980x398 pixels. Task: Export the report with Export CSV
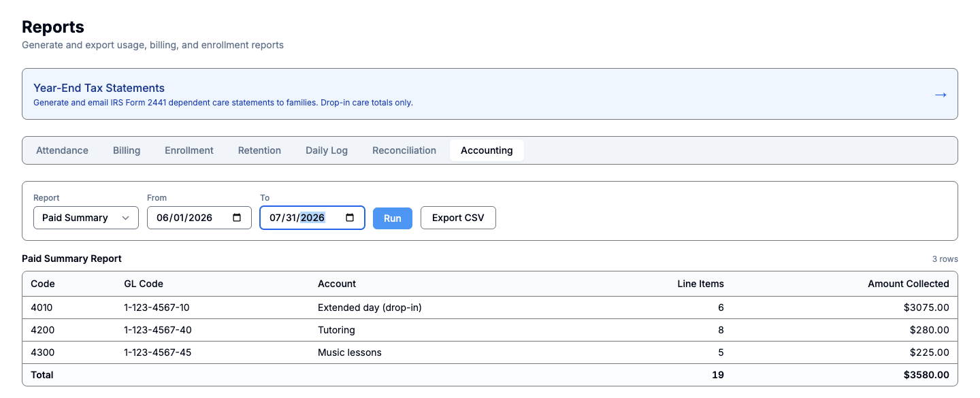coord(458,218)
